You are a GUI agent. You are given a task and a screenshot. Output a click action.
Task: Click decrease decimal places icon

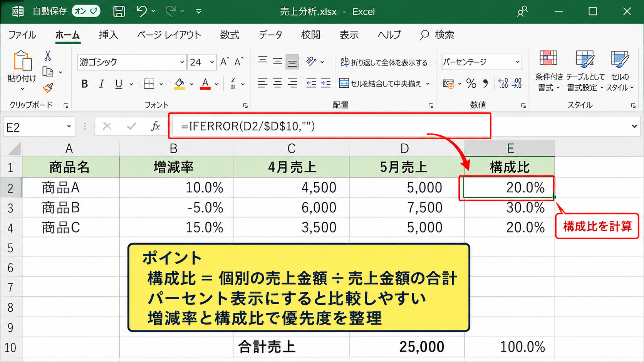(x=517, y=83)
